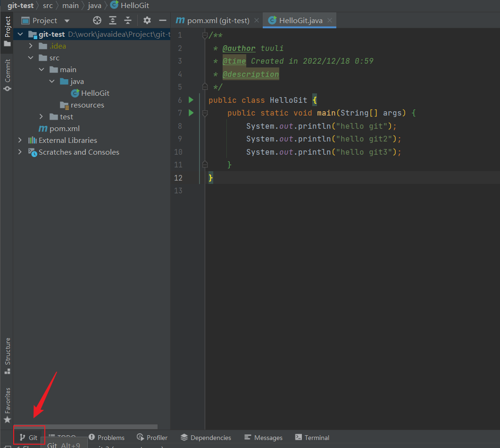Click main in the breadcrumb bar
Screen dimensions: 500x448
click(70, 5)
